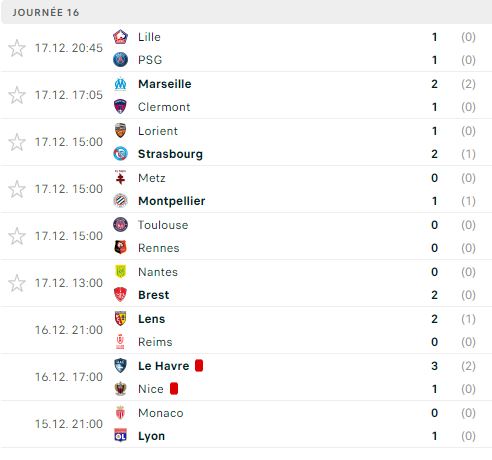Image resolution: width=492 pixels, height=460 pixels.
Task: Click the Strasbourg club crest
Action: (x=120, y=154)
